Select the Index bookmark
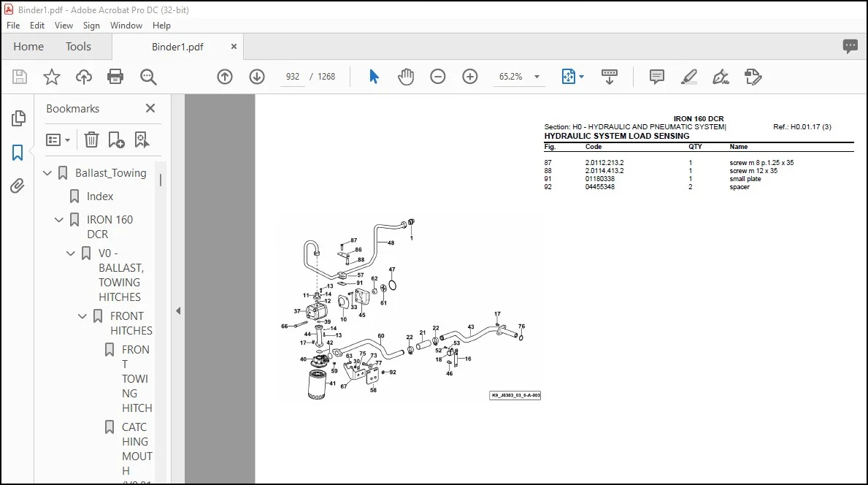The height and width of the screenshot is (485, 868). click(99, 196)
